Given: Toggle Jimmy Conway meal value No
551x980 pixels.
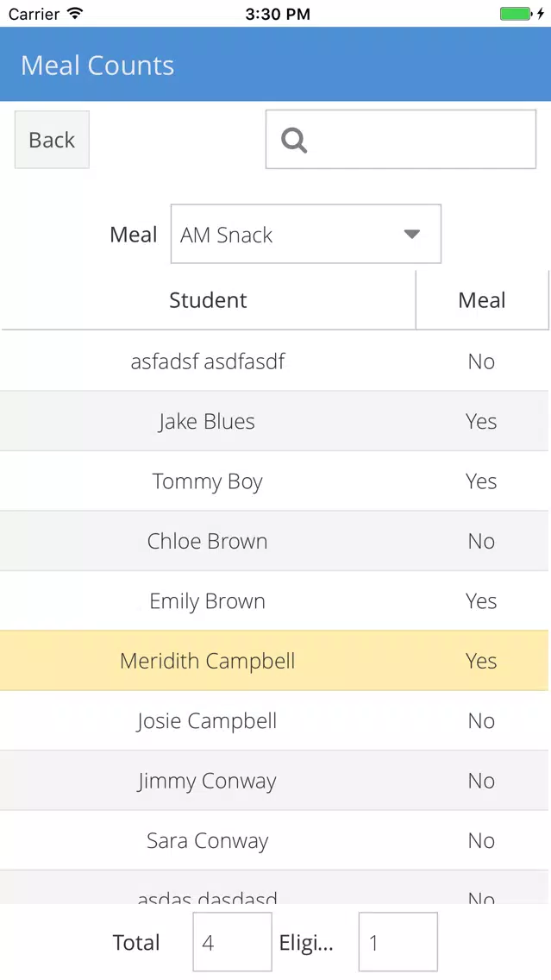Looking at the screenshot, I should click(481, 782).
